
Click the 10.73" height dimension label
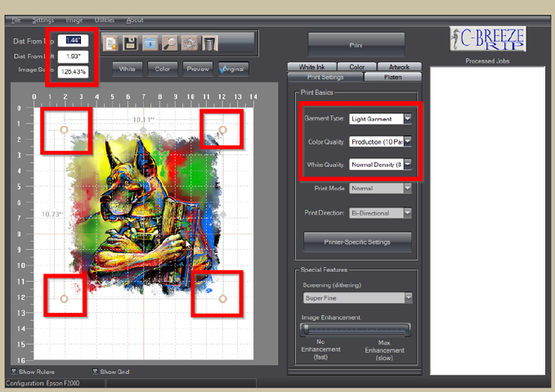[52, 214]
